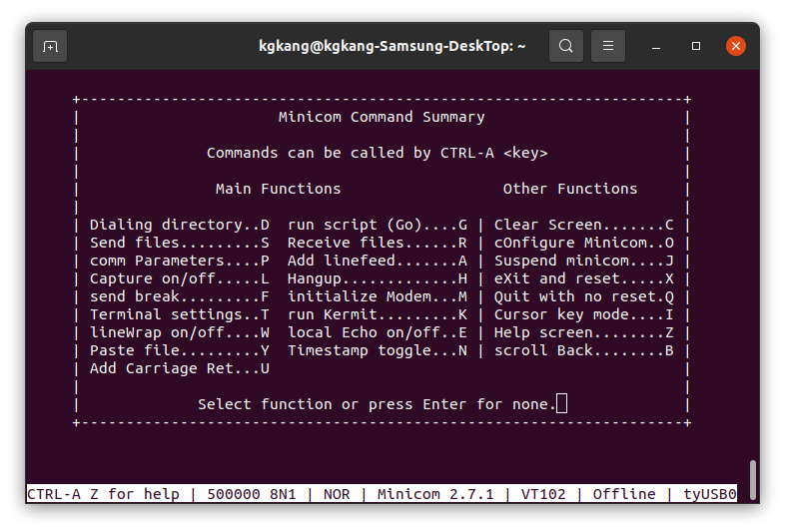
Task: Click the eXit and reset entry
Action: pyautogui.click(x=583, y=278)
